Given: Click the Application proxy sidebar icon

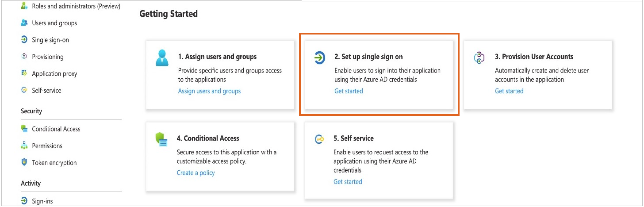Looking at the screenshot, I should pyautogui.click(x=24, y=73).
